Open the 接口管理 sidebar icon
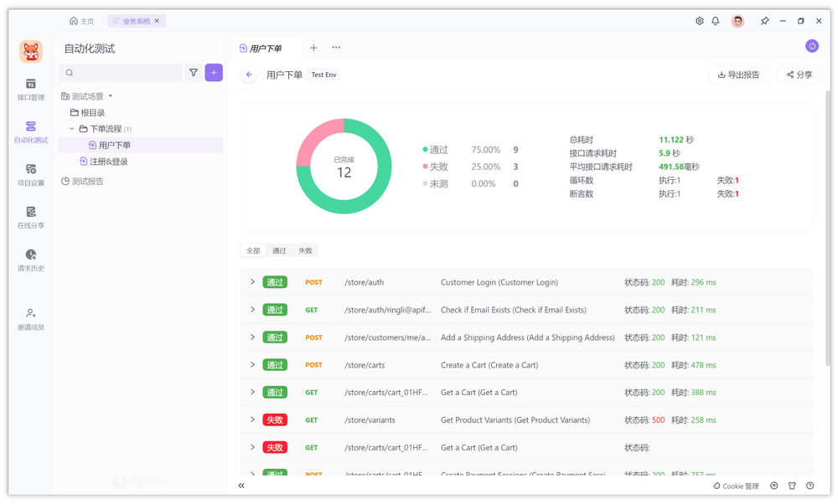Image resolution: width=838 pixels, height=504 pixels. (x=31, y=89)
